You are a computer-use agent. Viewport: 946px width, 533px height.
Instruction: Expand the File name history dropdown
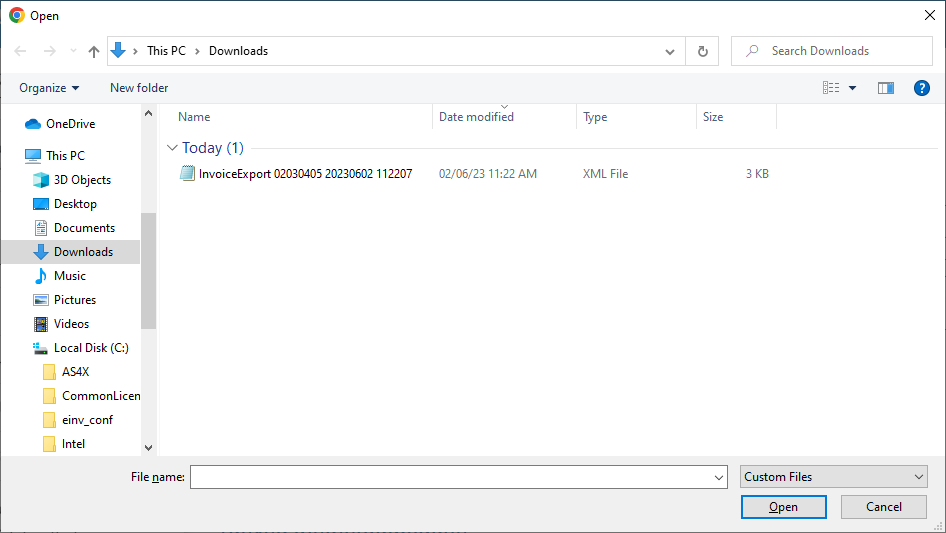(x=719, y=477)
